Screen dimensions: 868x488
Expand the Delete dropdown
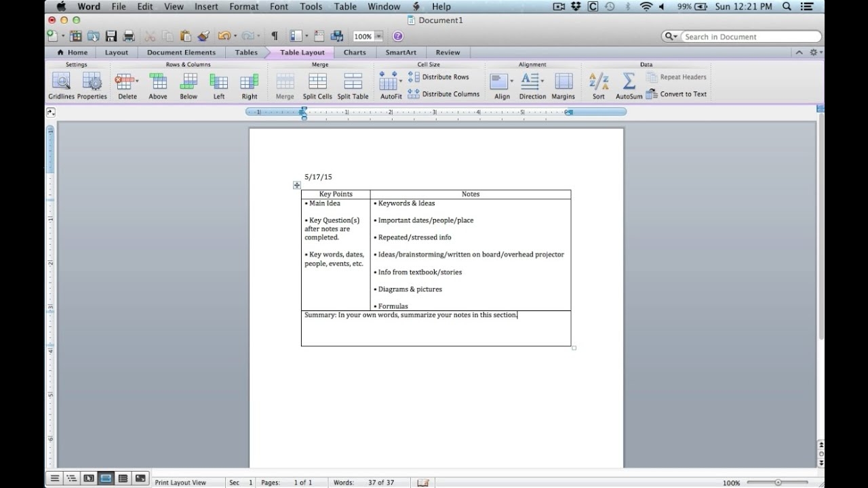pos(138,81)
